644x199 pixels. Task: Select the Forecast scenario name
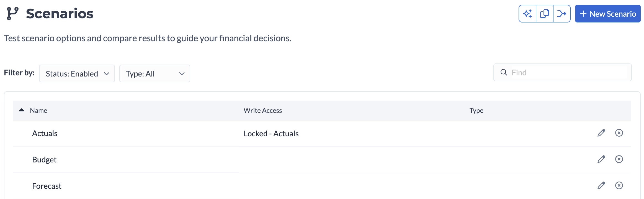[47, 186]
